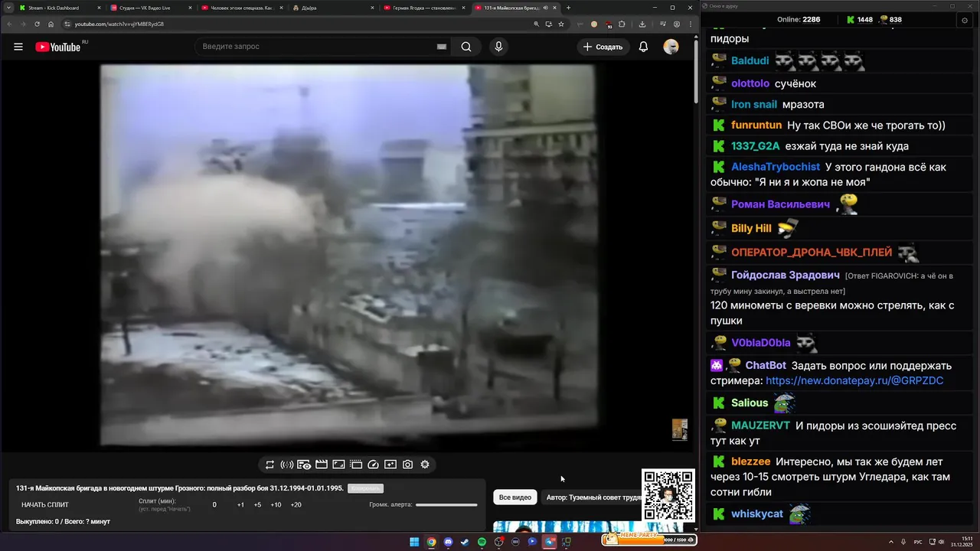Open the browser extensions puzzle icon

(x=622, y=24)
